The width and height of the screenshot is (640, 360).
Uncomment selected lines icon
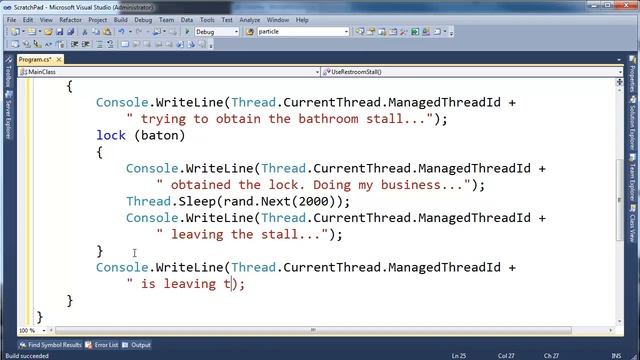110,44
